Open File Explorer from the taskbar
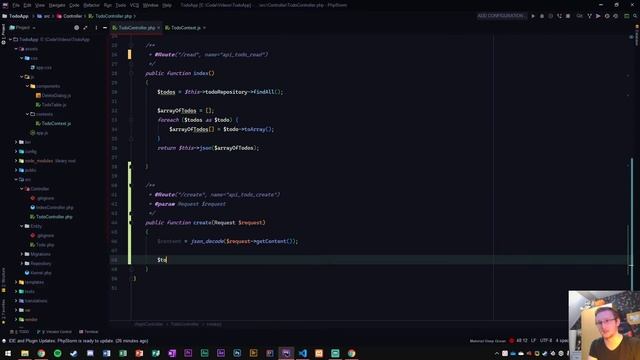The image size is (640, 360). [x=25, y=353]
